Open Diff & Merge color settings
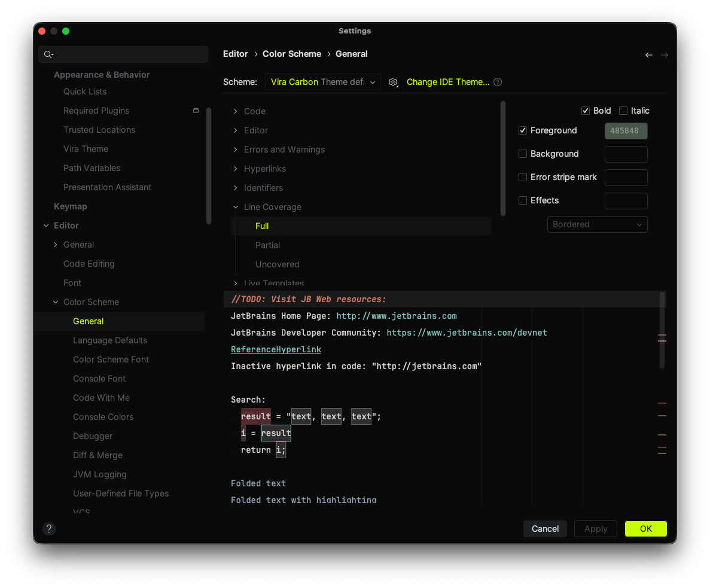This screenshot has height=588, width=710. (98, 455)
